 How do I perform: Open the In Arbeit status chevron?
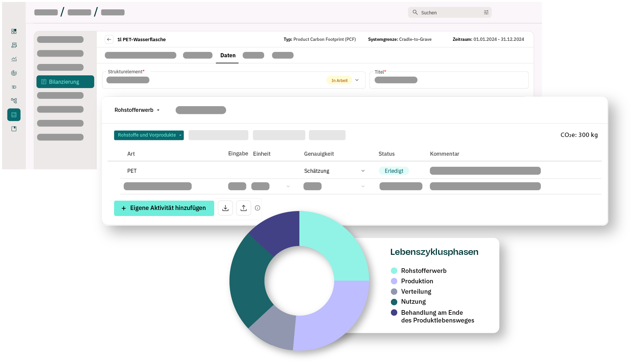pyautogui.click(x=357, y=80)
